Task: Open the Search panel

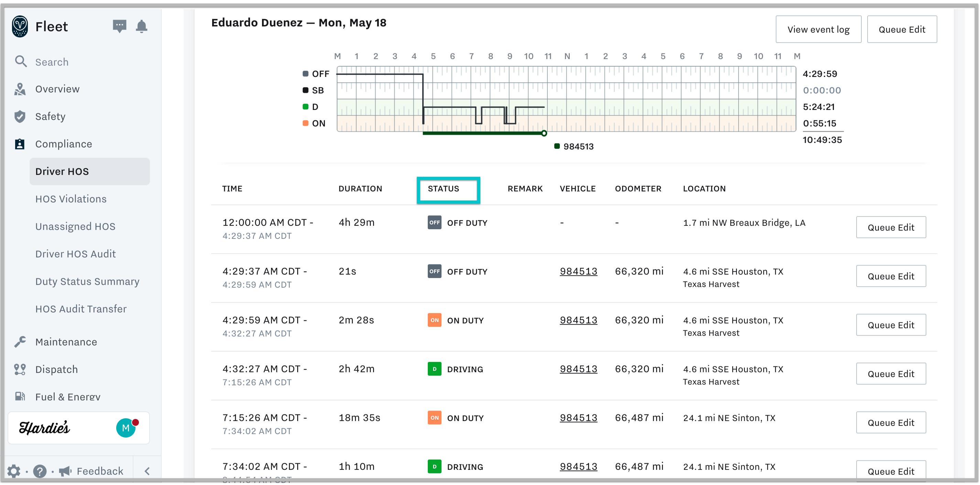Action: coord(52,62)
